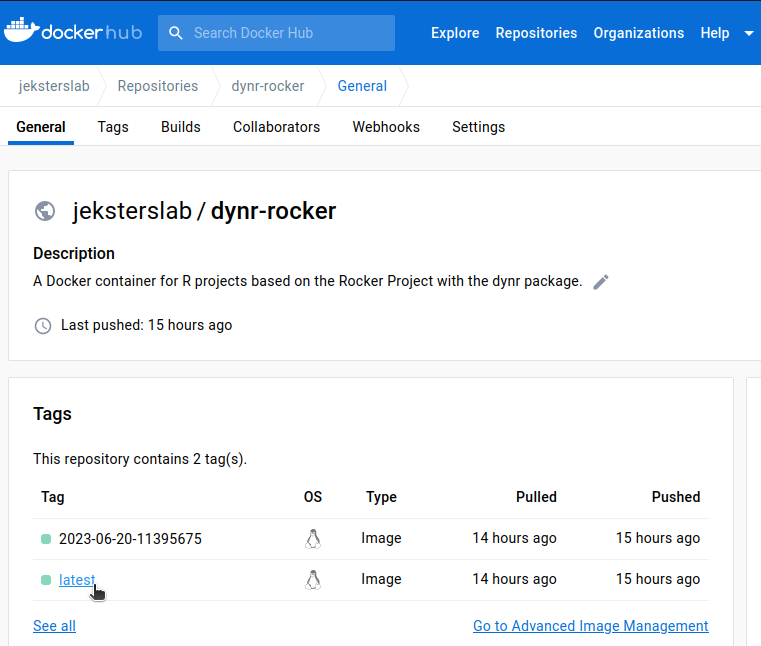761x646 pixels.
Task: Click the See all tags link
Action: coord(54,626)
